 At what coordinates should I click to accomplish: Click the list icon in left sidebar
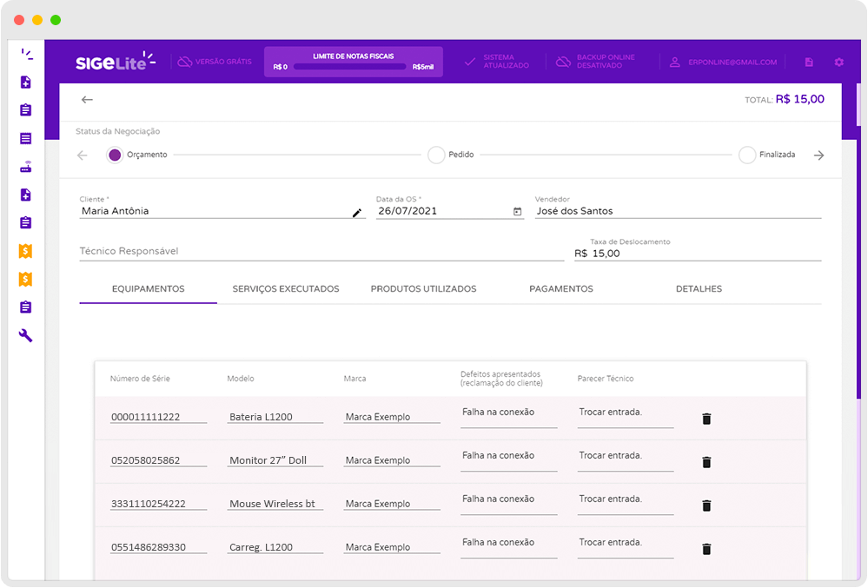[26, 138]
